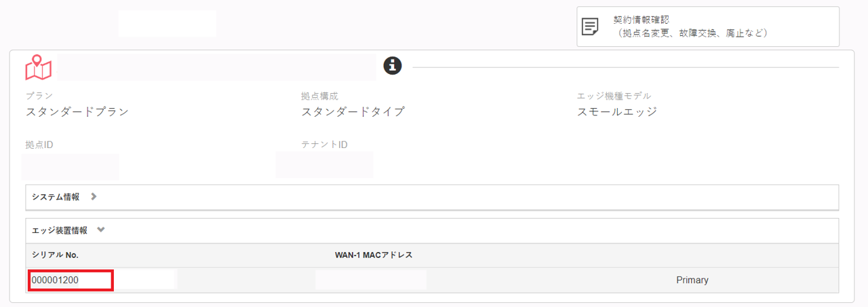Expand the システム情報 chevron arrow
Viewport: 868px width, 307px height.
[x=94, y=196]
